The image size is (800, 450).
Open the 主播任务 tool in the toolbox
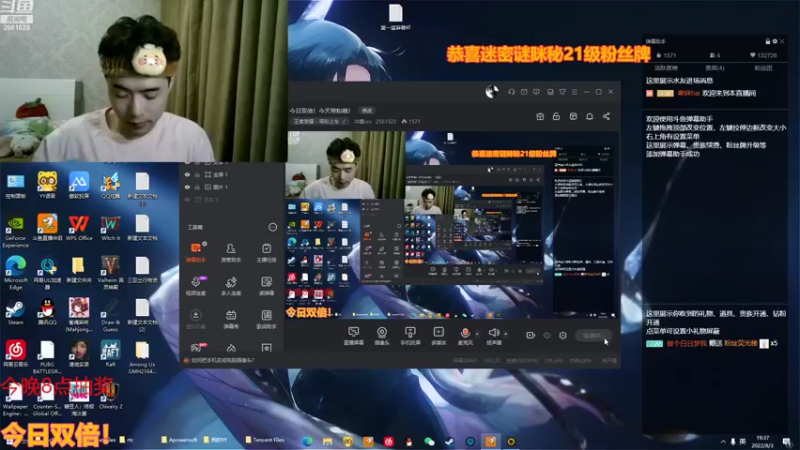coord(266,252)
